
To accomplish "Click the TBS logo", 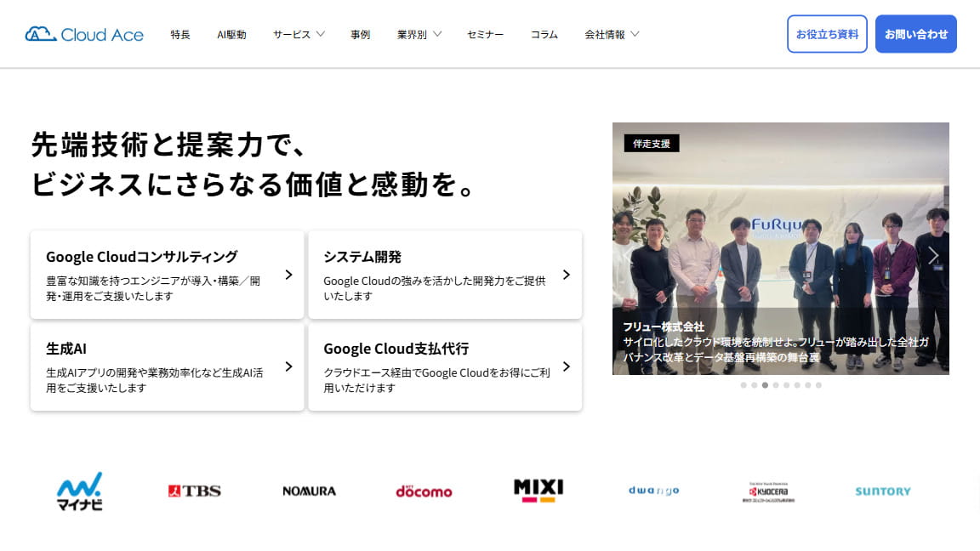I will (x=194, y=491).
